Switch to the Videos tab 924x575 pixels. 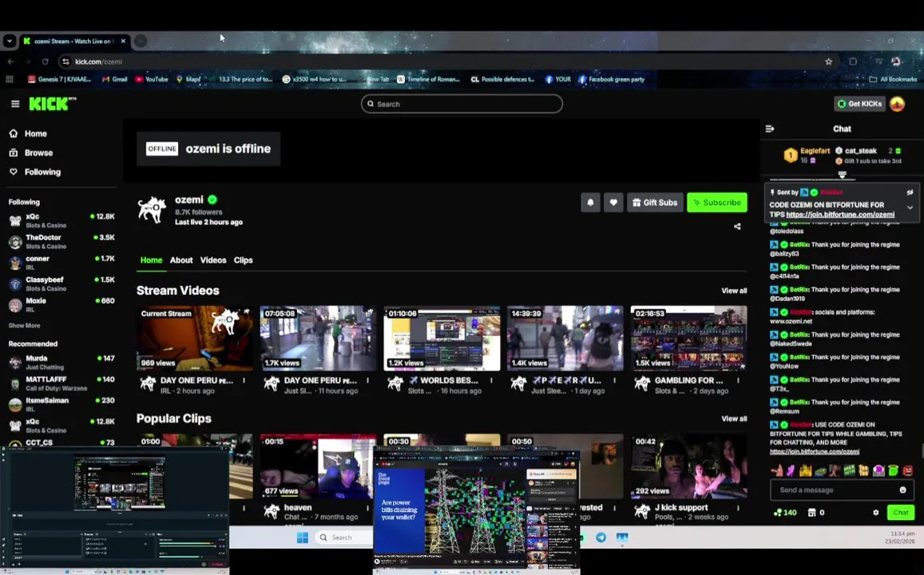coord(212,260)
